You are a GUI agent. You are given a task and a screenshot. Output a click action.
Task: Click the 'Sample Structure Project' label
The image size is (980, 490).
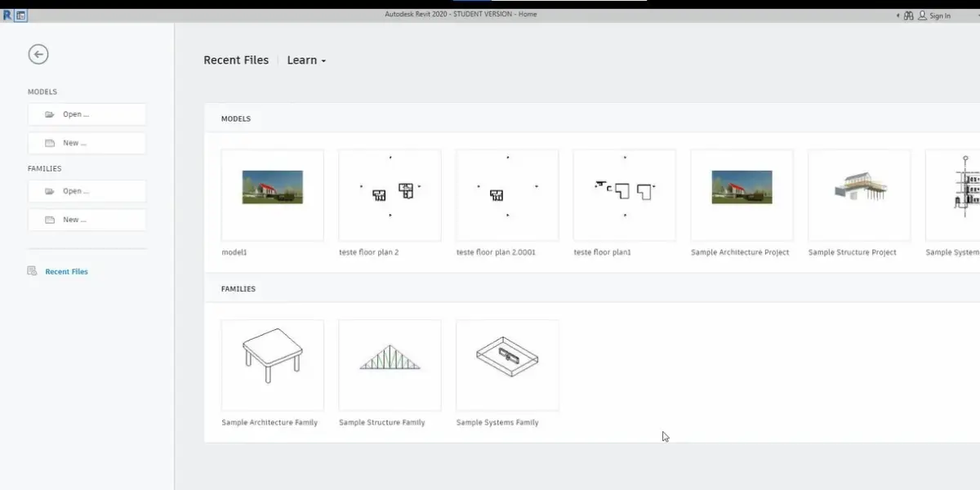(x=853, y=252)
